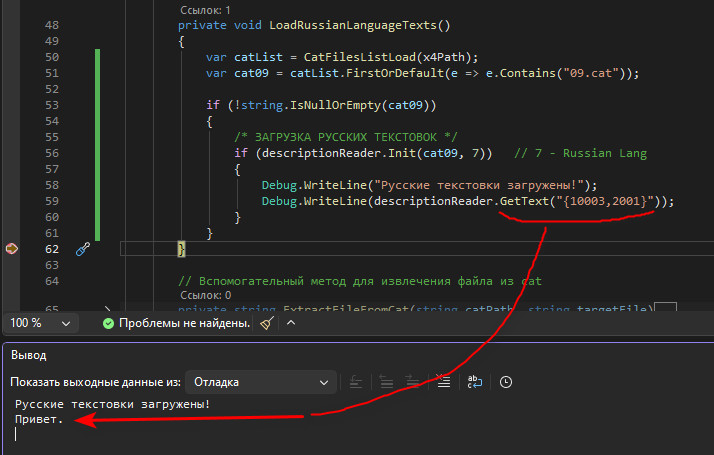Image resolution: width=714 pixels, height=455 pixels.
Task: Click the catList variable declaration on line 50
Action: [x=258, y=57]
